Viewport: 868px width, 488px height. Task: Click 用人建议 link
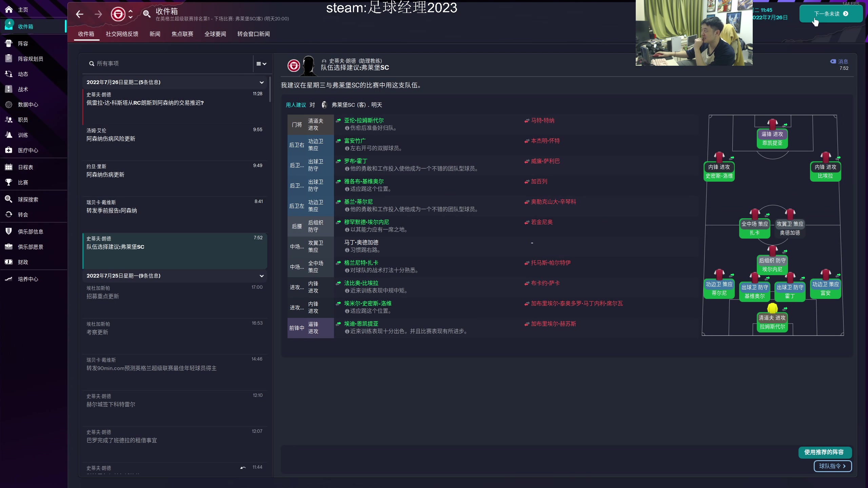click(296, 105)
